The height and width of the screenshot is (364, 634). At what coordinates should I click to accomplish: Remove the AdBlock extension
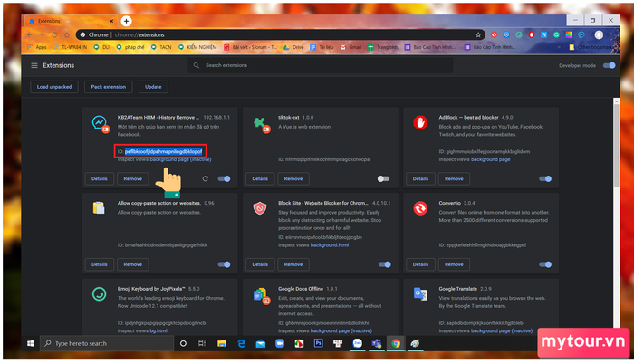(454, 178)
